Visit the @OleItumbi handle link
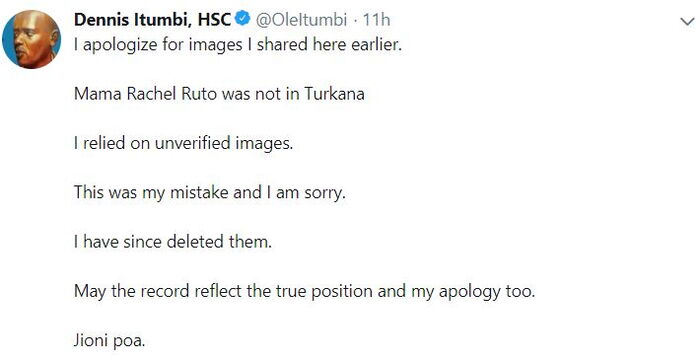Screen dimensions: 700x361 pyautogui.click(x=301, y=20)
